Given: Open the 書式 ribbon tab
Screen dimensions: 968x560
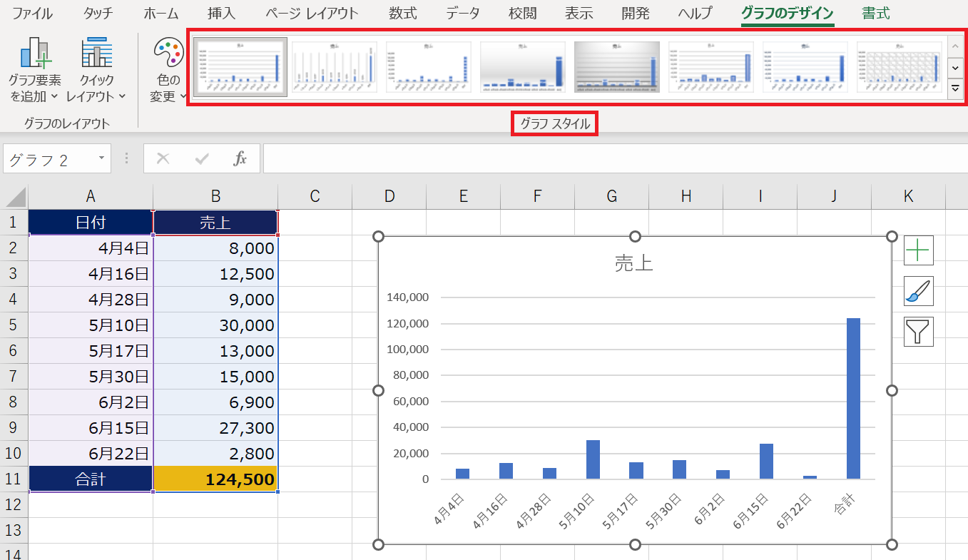Looking at the screenshot, I should click(875, 14).
